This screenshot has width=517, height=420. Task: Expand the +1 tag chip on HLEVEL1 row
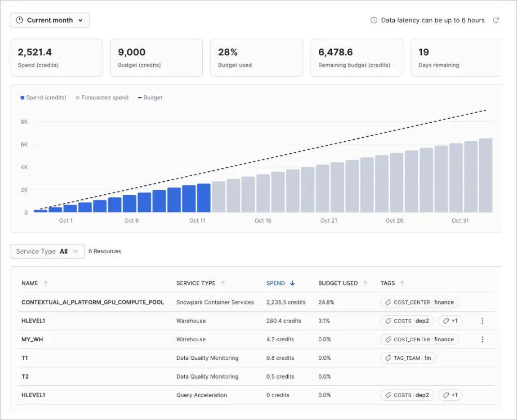(x=450, y=321)
